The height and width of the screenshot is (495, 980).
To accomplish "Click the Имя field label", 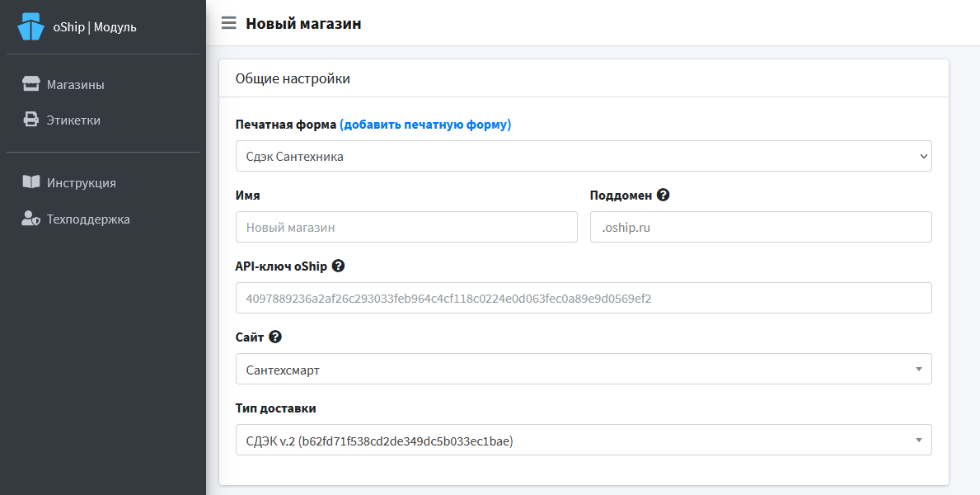I will (x=247, y=196).
